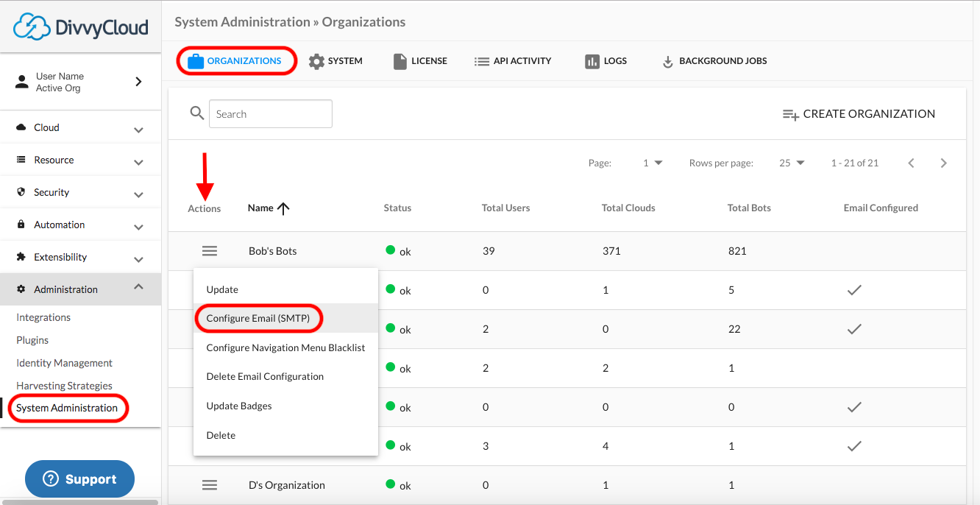Click Create Organization button
The image size is (980, 505).
point(859,114)
